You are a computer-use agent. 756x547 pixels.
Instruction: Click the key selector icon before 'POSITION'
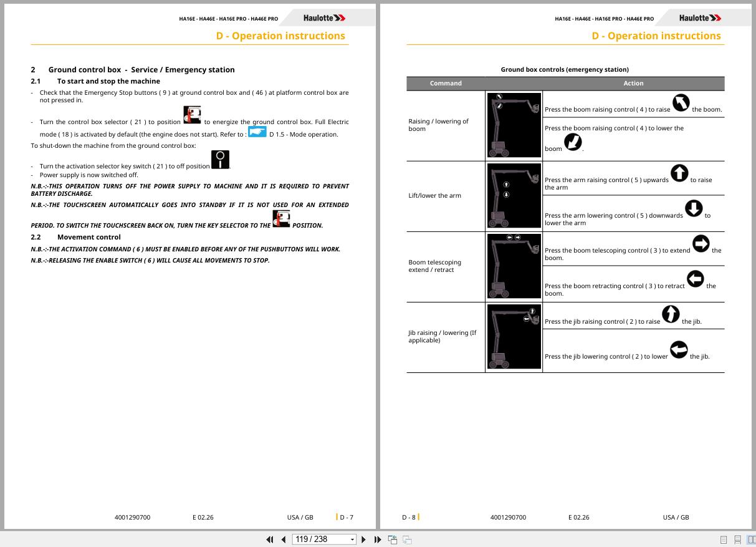click(x=282, y=219)
